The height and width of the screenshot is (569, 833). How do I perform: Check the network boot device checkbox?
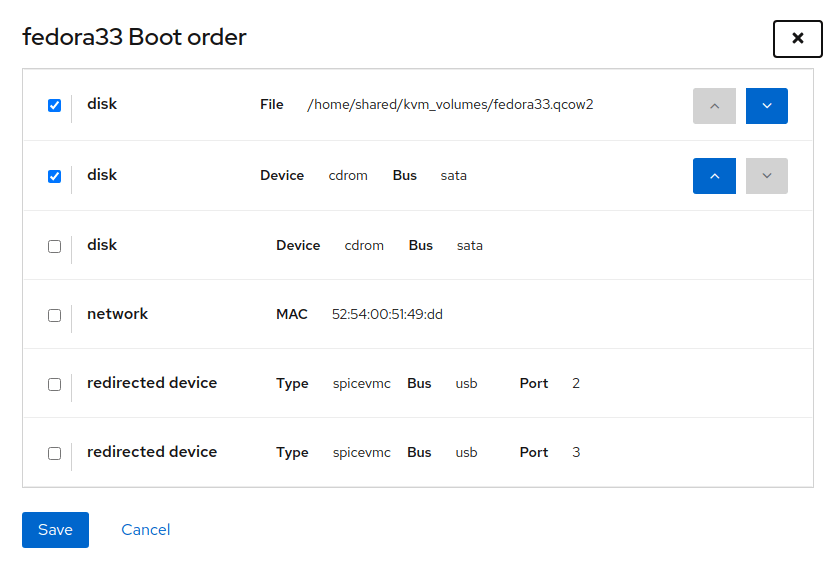tap(54, 315)
